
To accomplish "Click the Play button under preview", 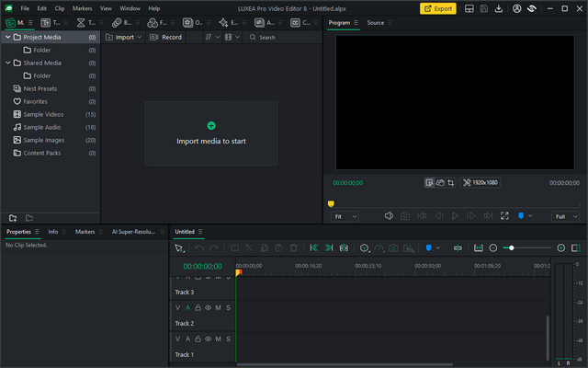I will [455, 216].
